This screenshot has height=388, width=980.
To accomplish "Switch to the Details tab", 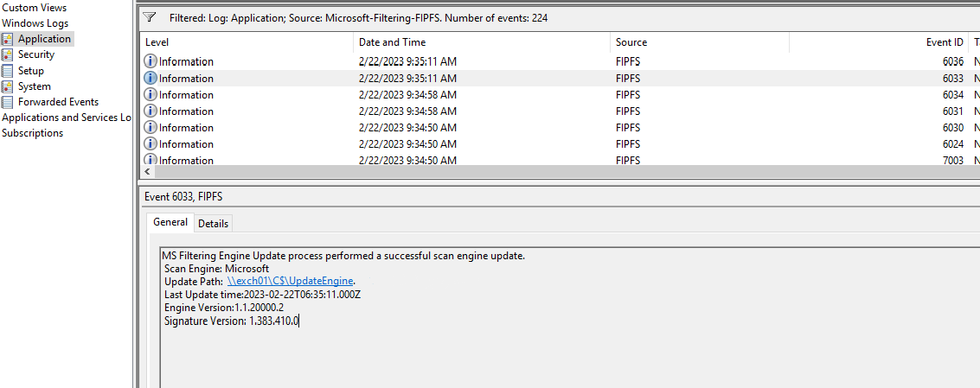I will point(213,223).
